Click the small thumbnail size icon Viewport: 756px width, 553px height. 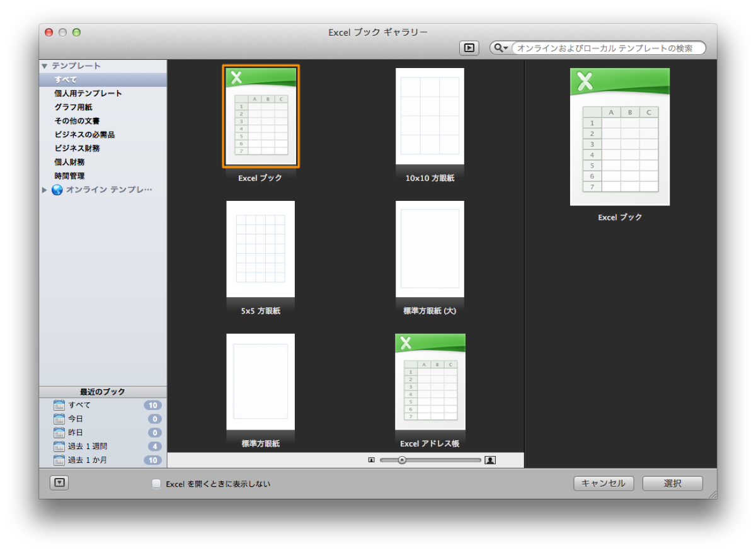371,460
